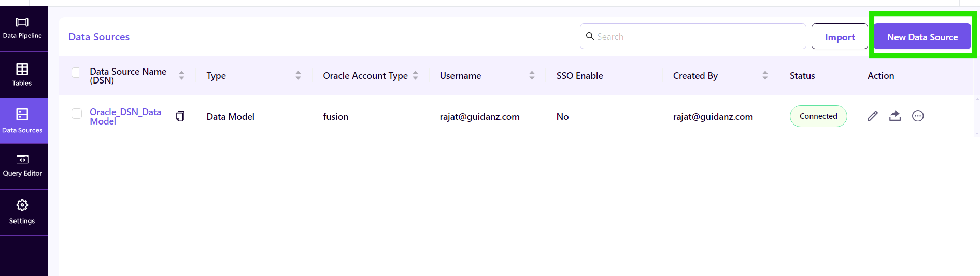Viewport: 980px width, 276px height.
Task: Edit the Oracle_DSN_Data Model data source
Action: [873, 116]
